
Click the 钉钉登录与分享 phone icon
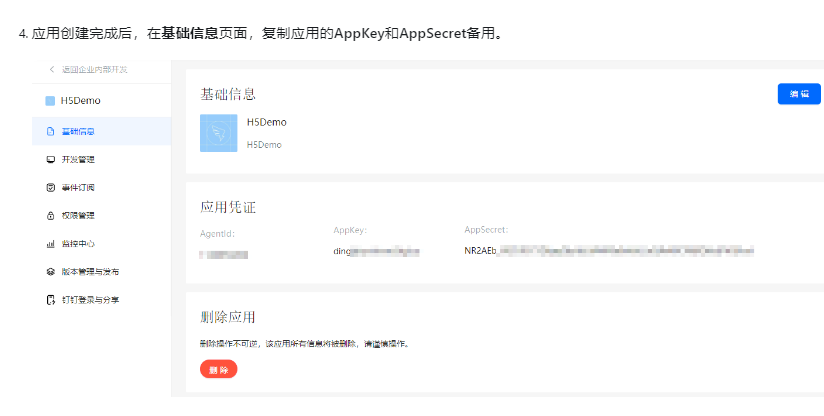[x=50, y=300]
